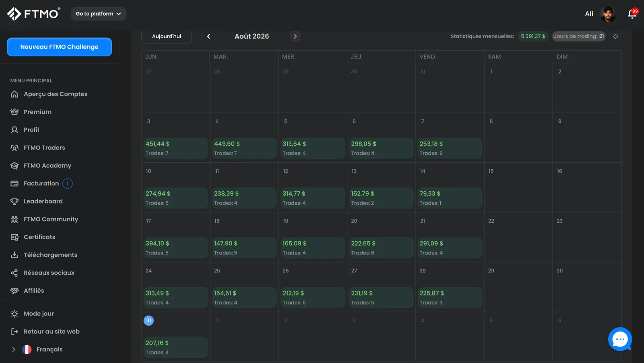Select the 238,39 $ day entry
The height and width of the screenshot is (363, 644).
[244, 198]
